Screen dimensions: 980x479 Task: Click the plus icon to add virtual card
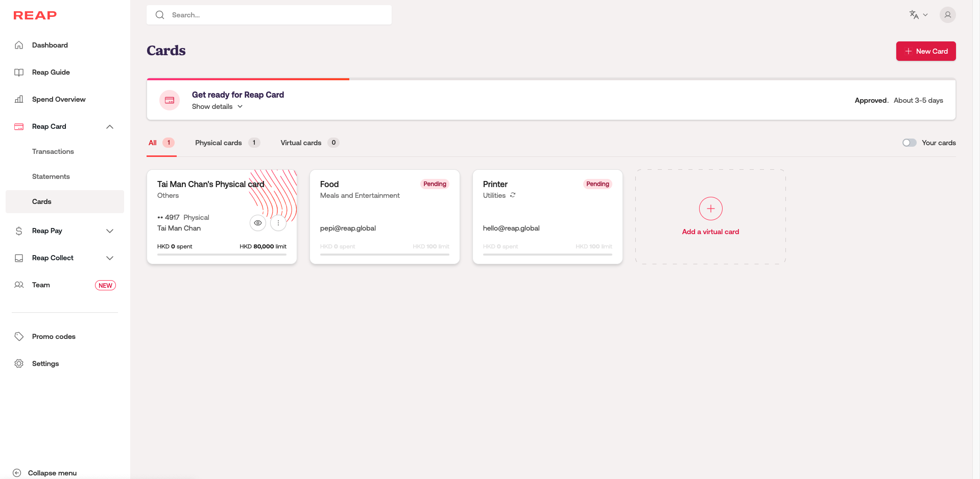point(710,209)
